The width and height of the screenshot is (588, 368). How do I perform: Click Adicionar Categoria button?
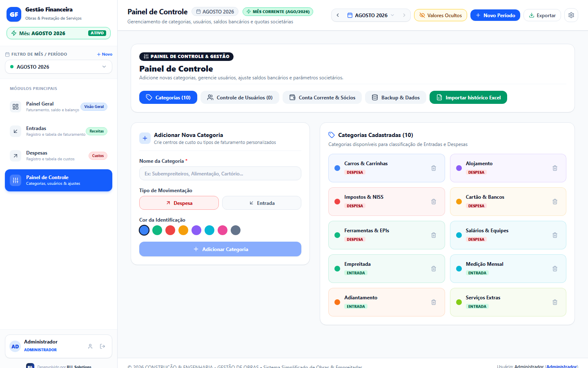click(220, 249)
